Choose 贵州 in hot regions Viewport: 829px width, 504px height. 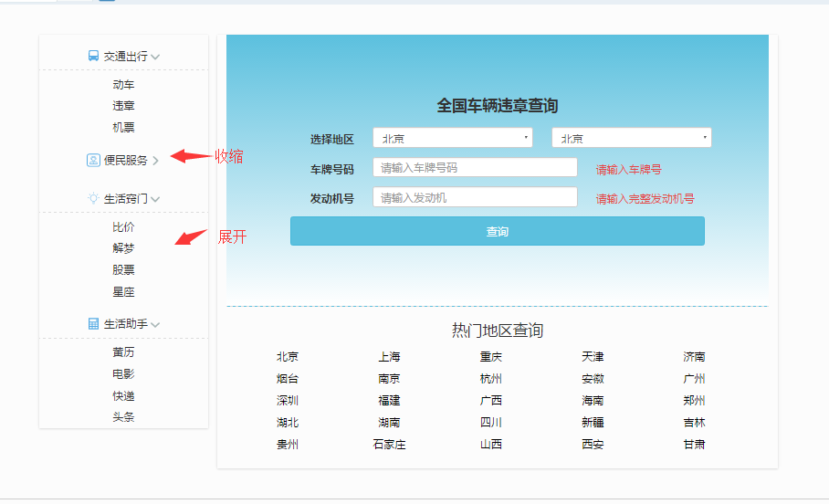[288, 445]
